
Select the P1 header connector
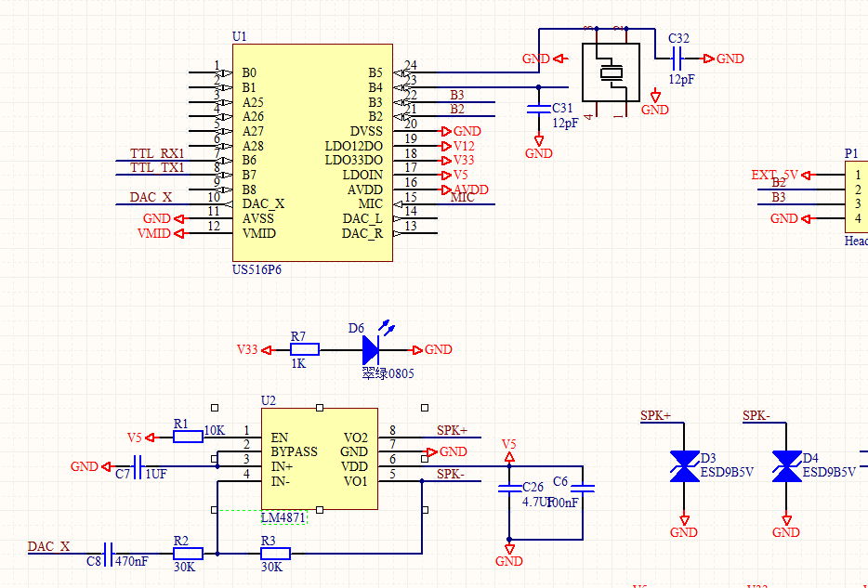pyautogui.click(x=855, y=197)
